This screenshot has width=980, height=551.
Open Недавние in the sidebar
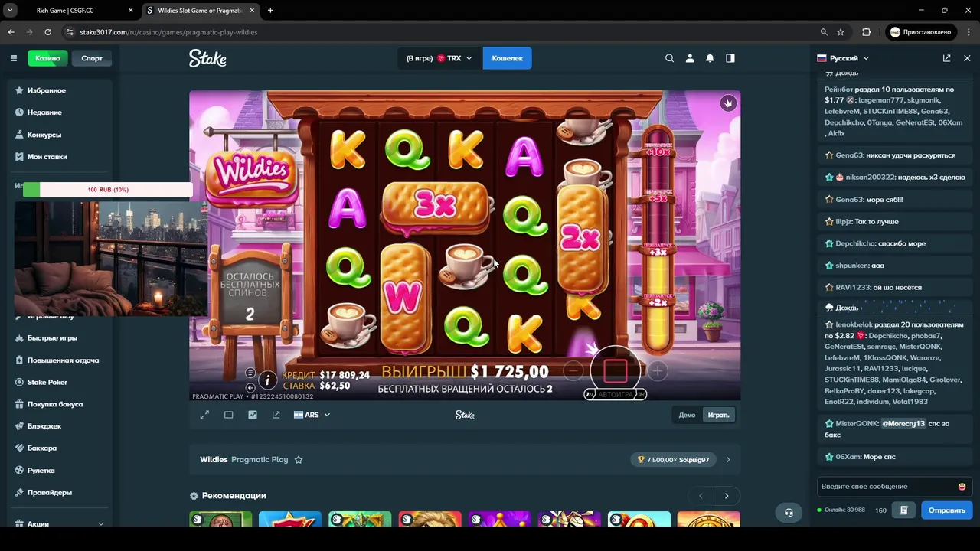(x=44, y=112)
